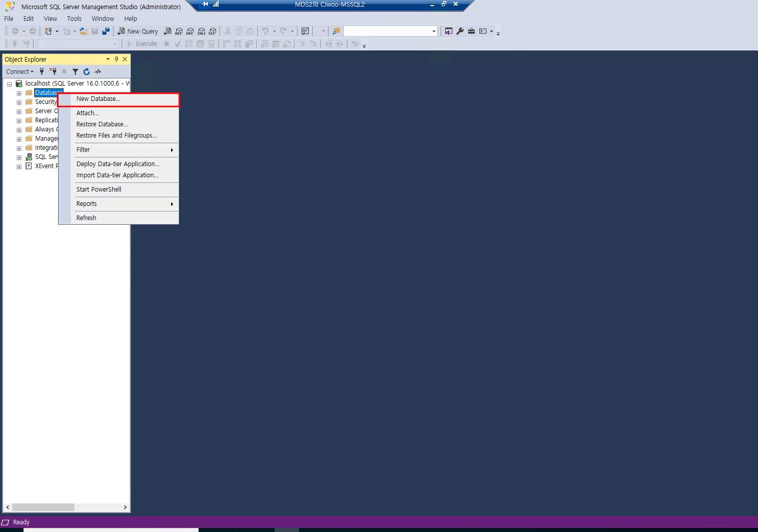Click the New Project icon in toolbar

coord(48,31)
